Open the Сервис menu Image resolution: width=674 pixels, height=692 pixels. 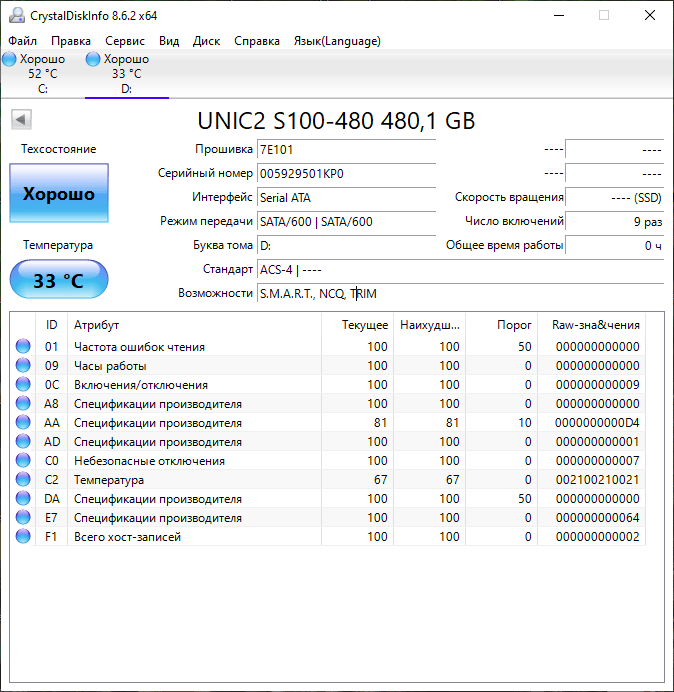tap(124, 41)
